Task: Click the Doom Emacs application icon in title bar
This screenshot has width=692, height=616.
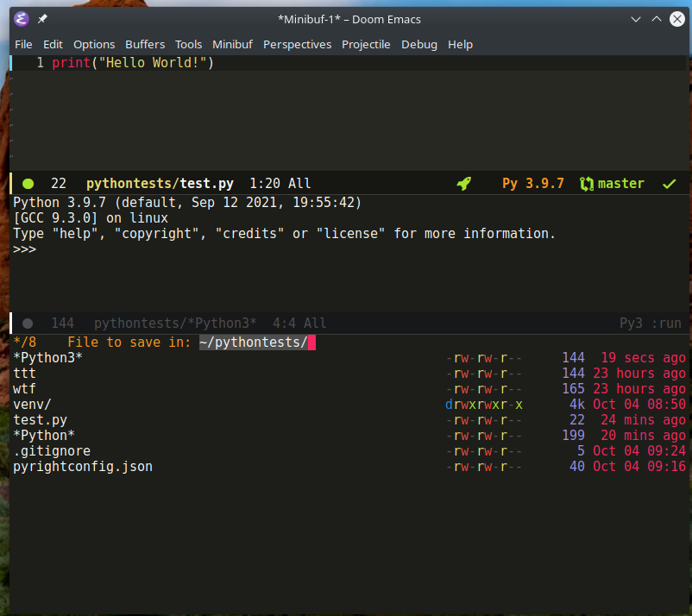Action: tap(22, 19)
